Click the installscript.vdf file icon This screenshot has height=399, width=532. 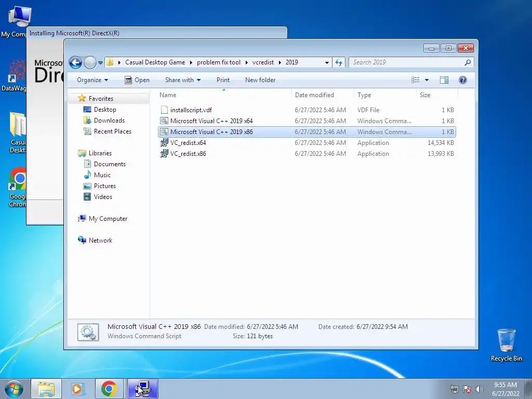pyautogui.click(x=164, y=110)
